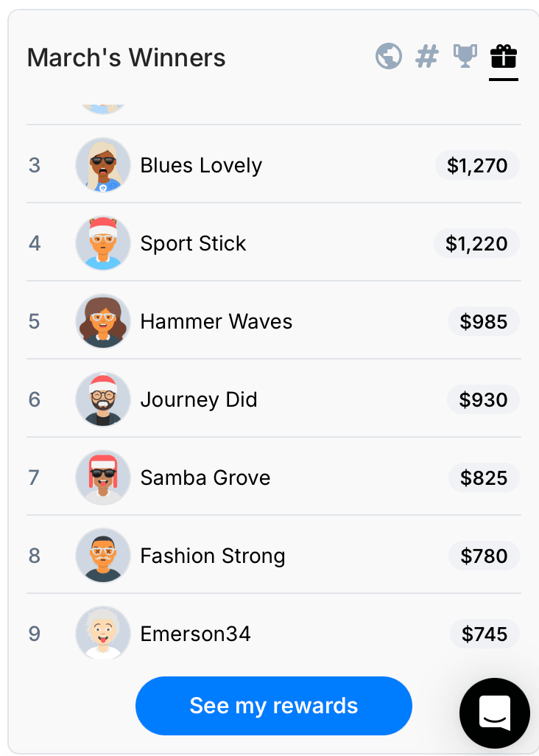Click Fashion Strong's avatar thumbnail
Screen dimensions: 539x756
tap(103, 556)
